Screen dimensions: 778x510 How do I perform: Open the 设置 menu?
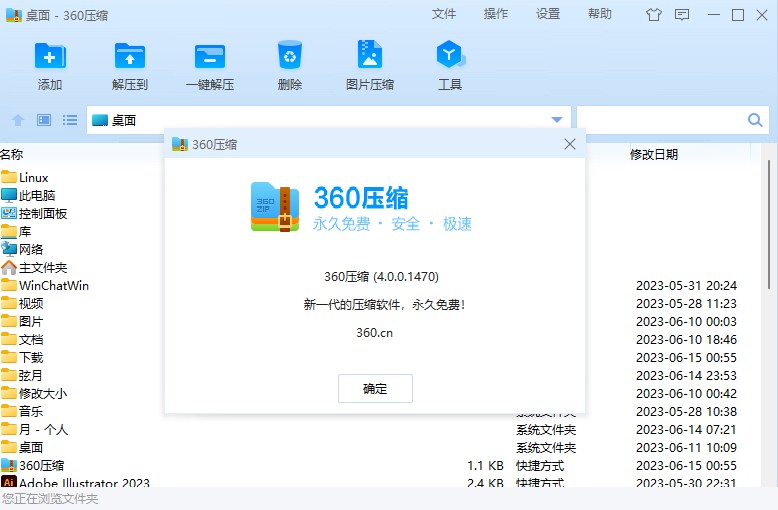[x=548, y=14]
